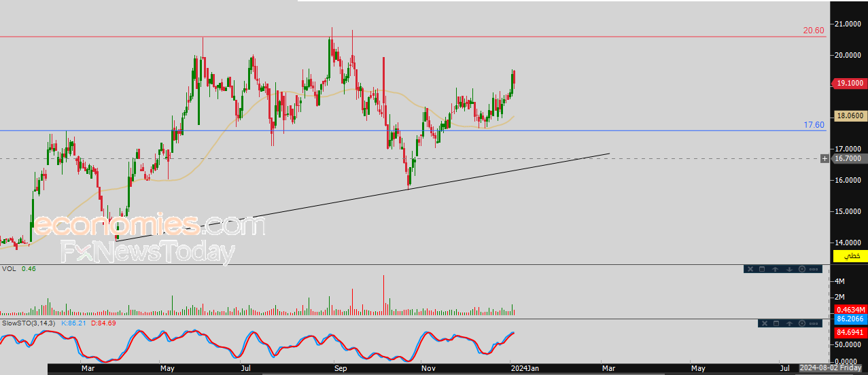Screen dimensions: 868x375
Task: Click the 4M volume axis label
Action: point(839,281)
